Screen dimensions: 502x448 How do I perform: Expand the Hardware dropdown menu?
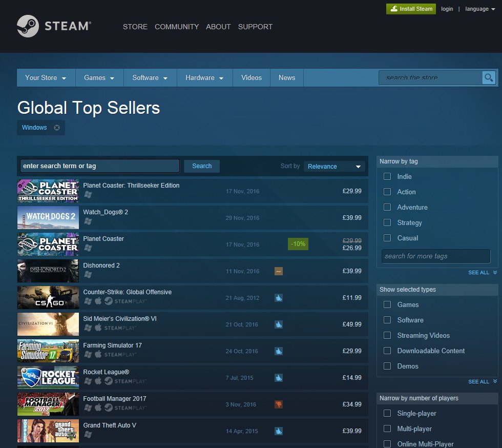click(204, 77)
